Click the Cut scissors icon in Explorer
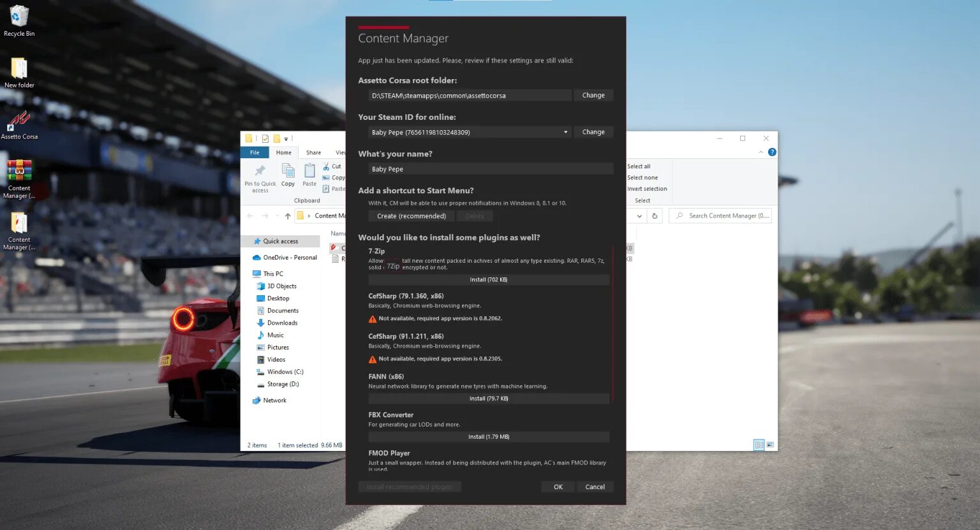 [326, 166]
